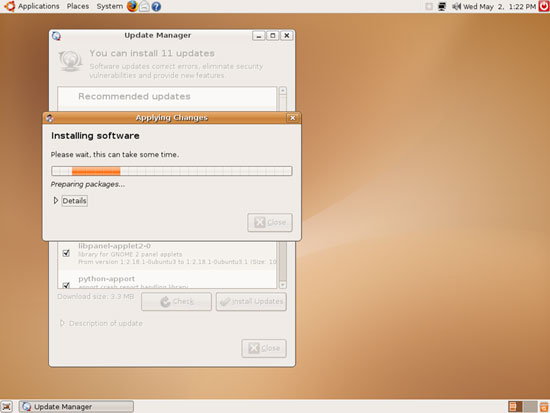Click the Applying Changes title bar icon
Image resolution: width=550 pixels, height=413 pixels.
click(49, 118)
